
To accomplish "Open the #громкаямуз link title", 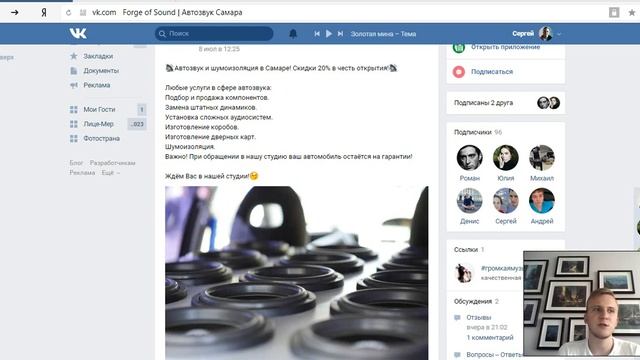I will point(502,268).
